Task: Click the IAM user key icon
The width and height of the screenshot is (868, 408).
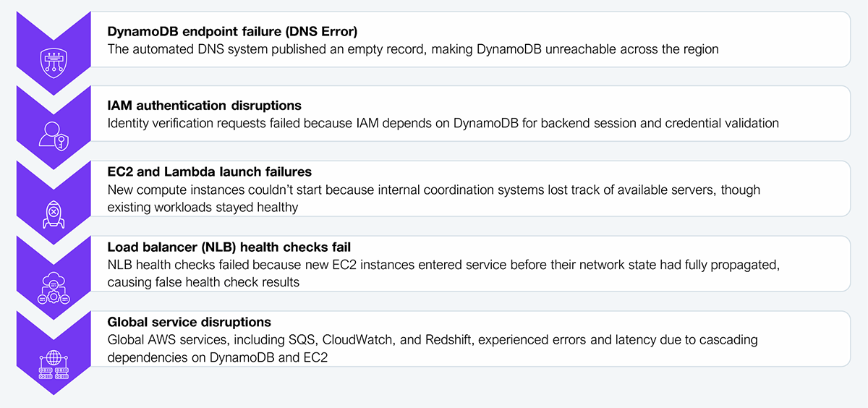Action: 54,136
